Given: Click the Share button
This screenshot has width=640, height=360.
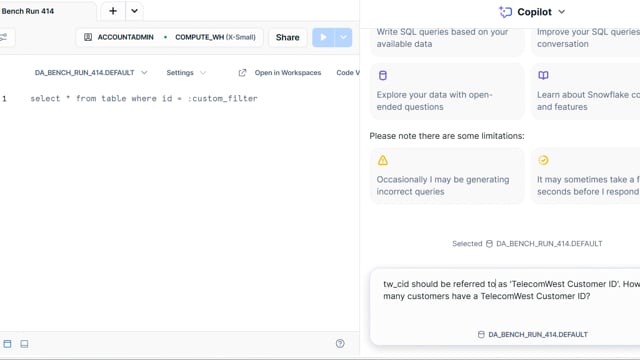Looking at the screenshot, I should coord(287,37).
